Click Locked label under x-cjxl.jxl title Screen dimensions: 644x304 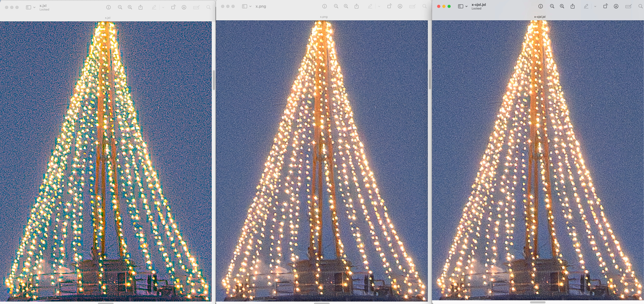click(476, 9)
